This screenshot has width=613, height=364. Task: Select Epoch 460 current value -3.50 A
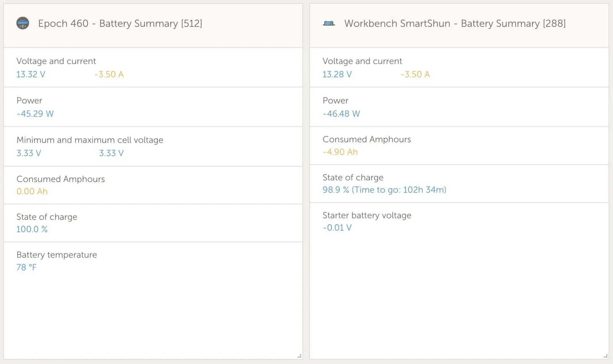click(x=109, y=74)
